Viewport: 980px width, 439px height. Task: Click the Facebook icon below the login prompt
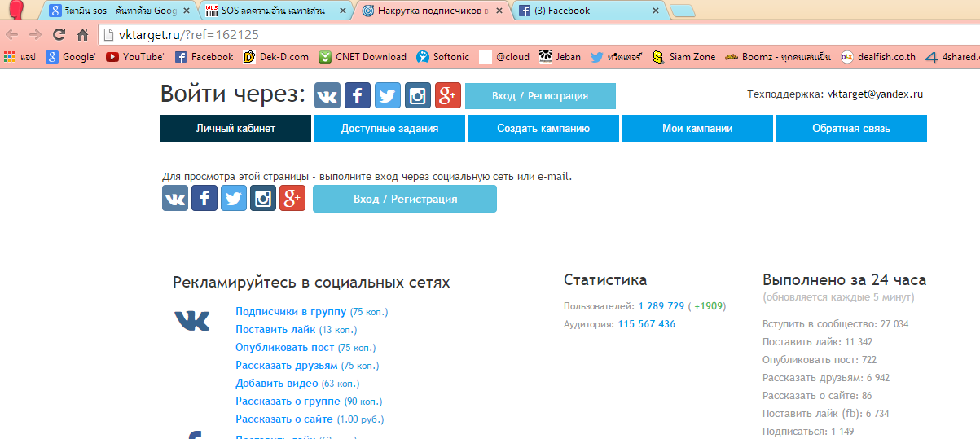point(204,198)
